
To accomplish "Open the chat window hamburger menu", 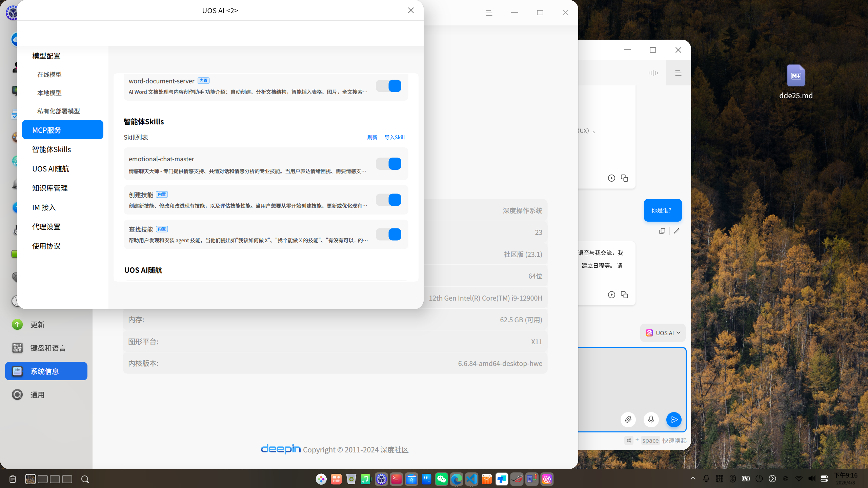I will point(678,73).
